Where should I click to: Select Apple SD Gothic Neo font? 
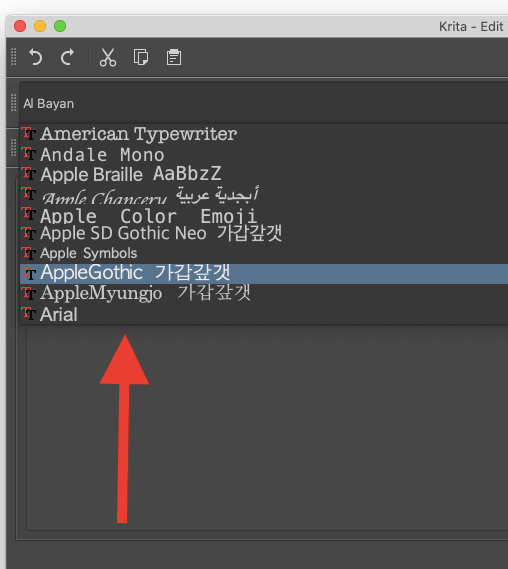click(x=264, y=233)
